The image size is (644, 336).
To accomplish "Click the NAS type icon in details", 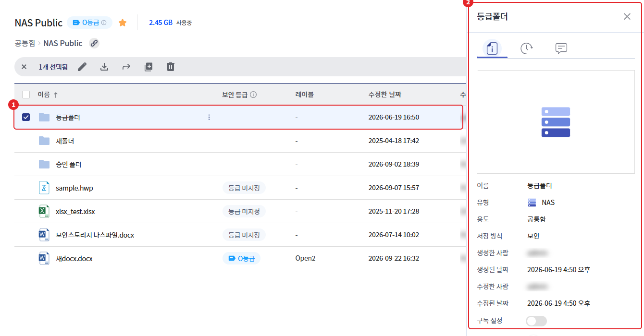I will [532, 203].
